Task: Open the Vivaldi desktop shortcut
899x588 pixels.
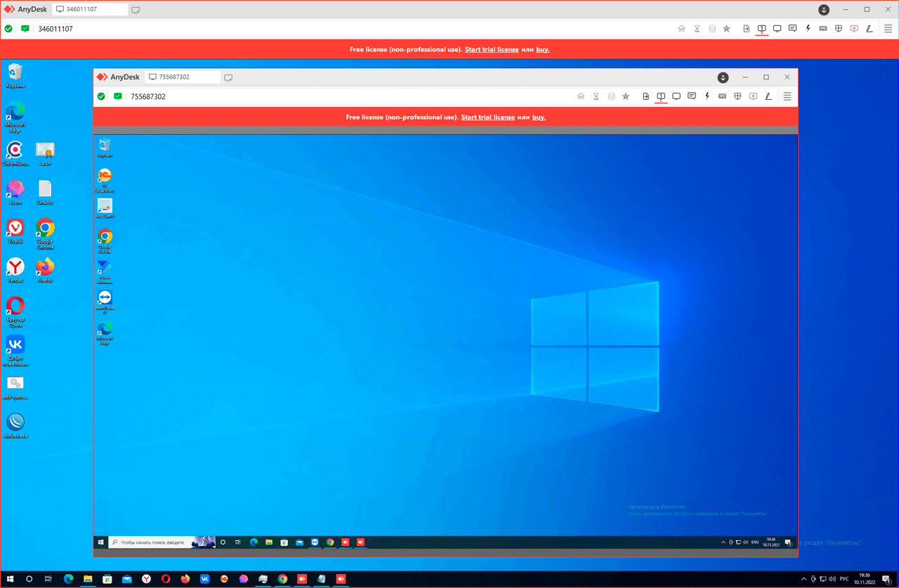Action: (x=15, y=230)
